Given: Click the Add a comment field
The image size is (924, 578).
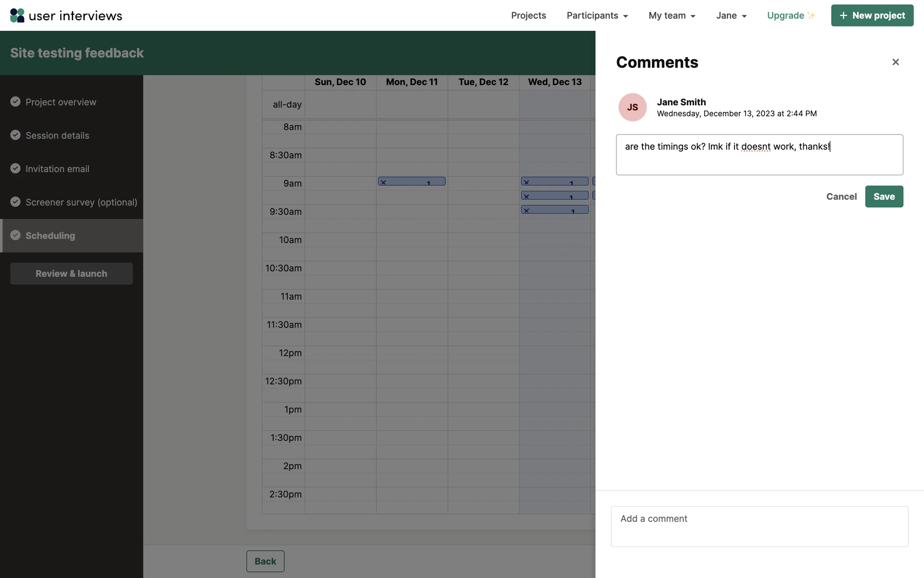Looking at the screenshot, I should pos(759,526).
